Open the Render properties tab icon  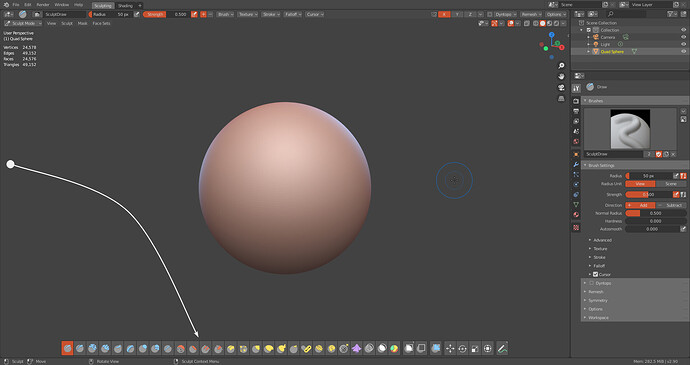pos(576,101)
